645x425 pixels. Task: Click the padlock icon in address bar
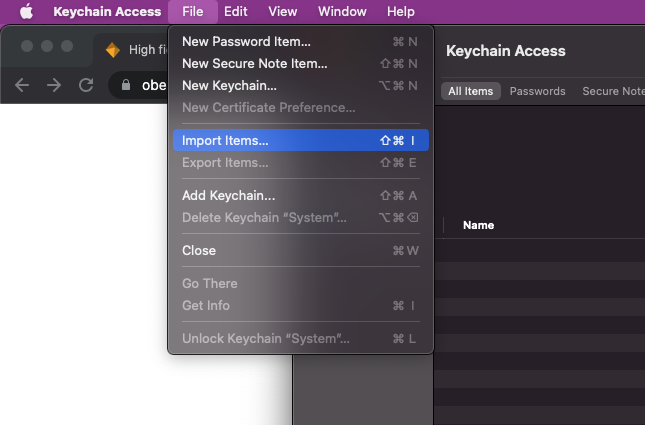[x=126, y=85]
